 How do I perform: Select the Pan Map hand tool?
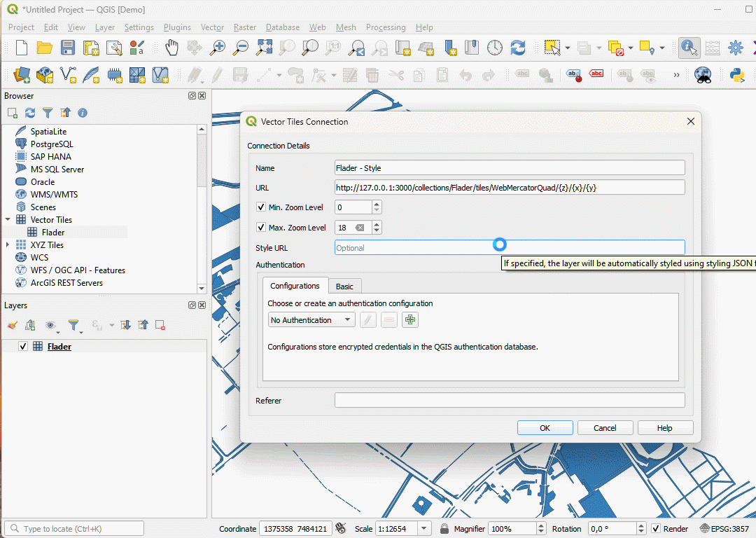click(x=171, y=48)
